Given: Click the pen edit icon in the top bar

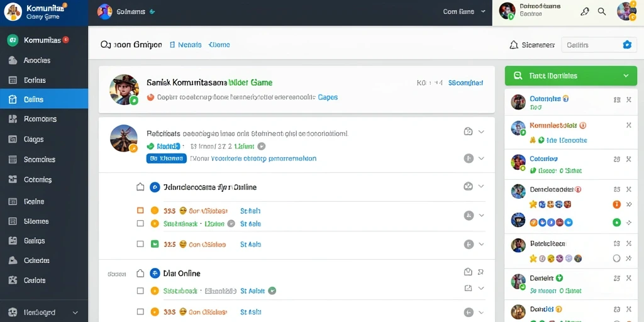Looking at the screenshot, I should coord(585,12).
